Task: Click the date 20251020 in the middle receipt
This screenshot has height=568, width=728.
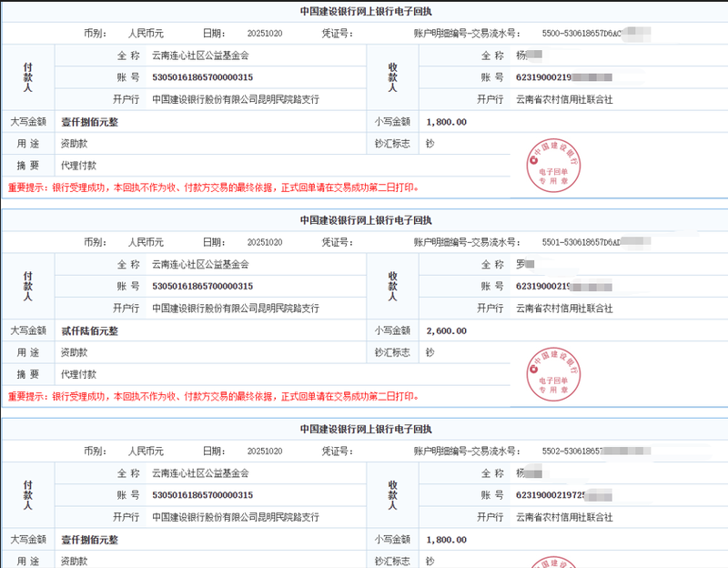Action: [x=265, y=243]
